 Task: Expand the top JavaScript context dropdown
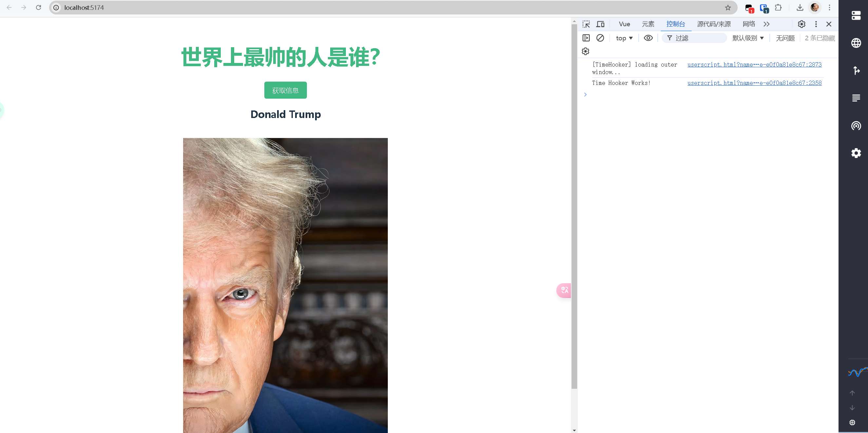click(x=624, y=38)
